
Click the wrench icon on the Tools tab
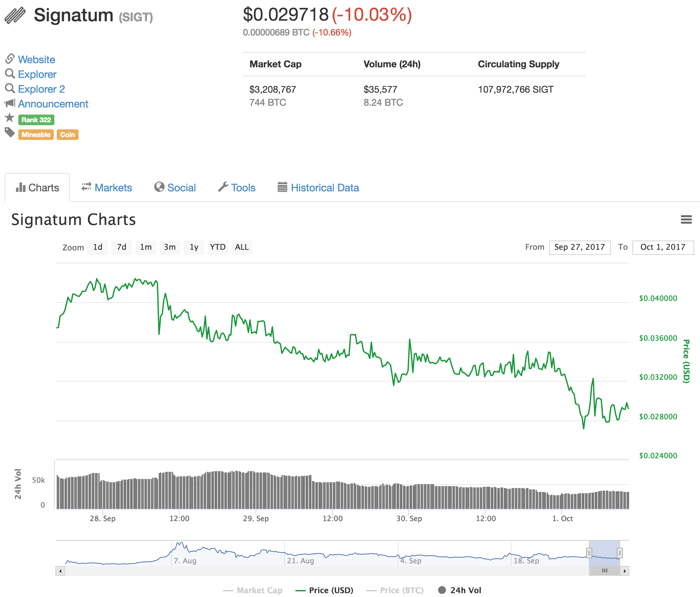(223, 187)
